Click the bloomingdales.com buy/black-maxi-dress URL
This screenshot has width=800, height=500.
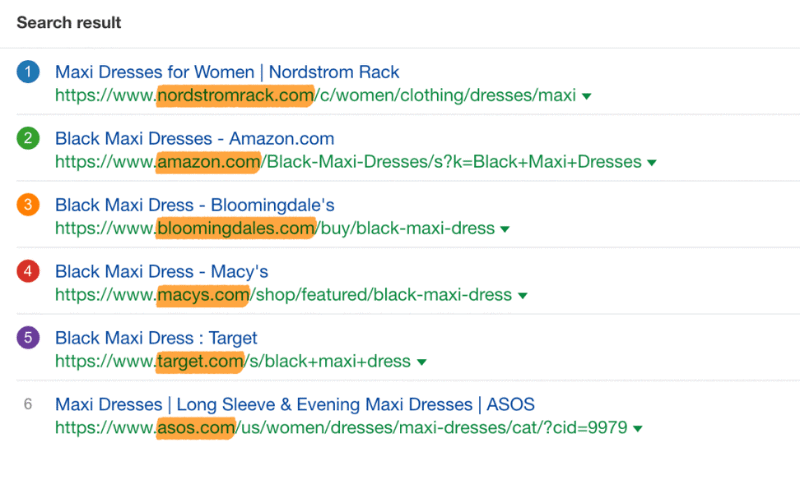274,228
